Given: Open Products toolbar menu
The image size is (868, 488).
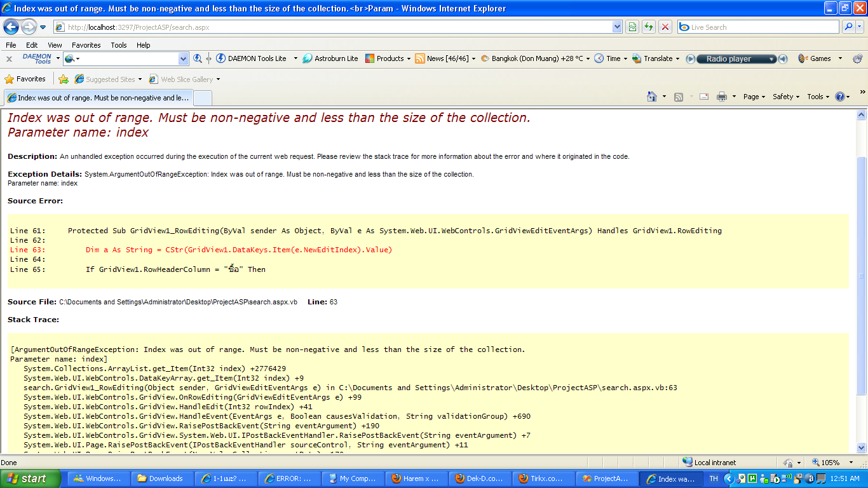Looking at the screenshot, I should [x=388, y=58].
